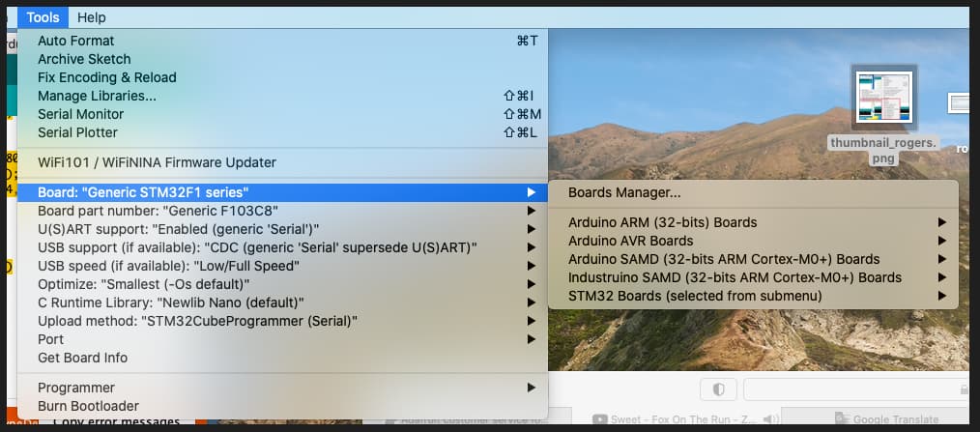Click the browser shield privacy icon
This screenshot has width=980, height=432.
pos(719,389)
